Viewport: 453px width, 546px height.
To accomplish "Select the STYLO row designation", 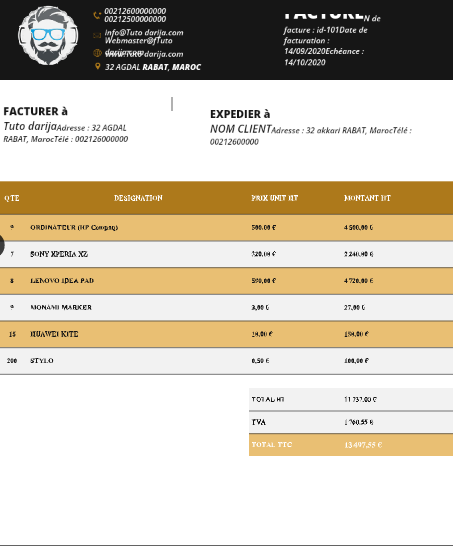I will tap(42, 361).
